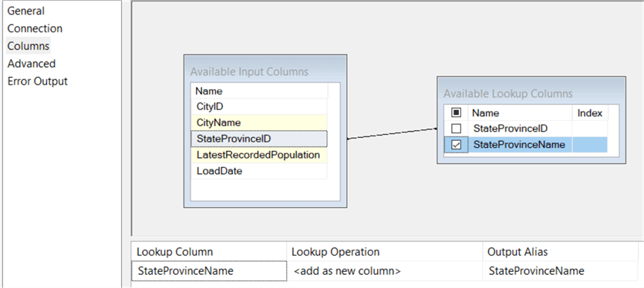Open the add as new column operation cell
The image size is (644, 288).
(x=384, y=271)
